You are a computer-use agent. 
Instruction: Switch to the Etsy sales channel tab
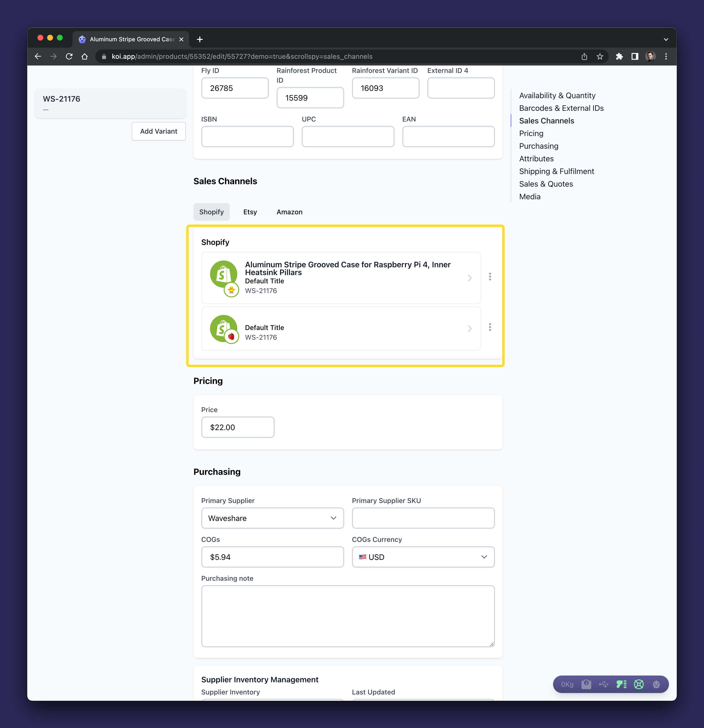click(x=250, y=212)
